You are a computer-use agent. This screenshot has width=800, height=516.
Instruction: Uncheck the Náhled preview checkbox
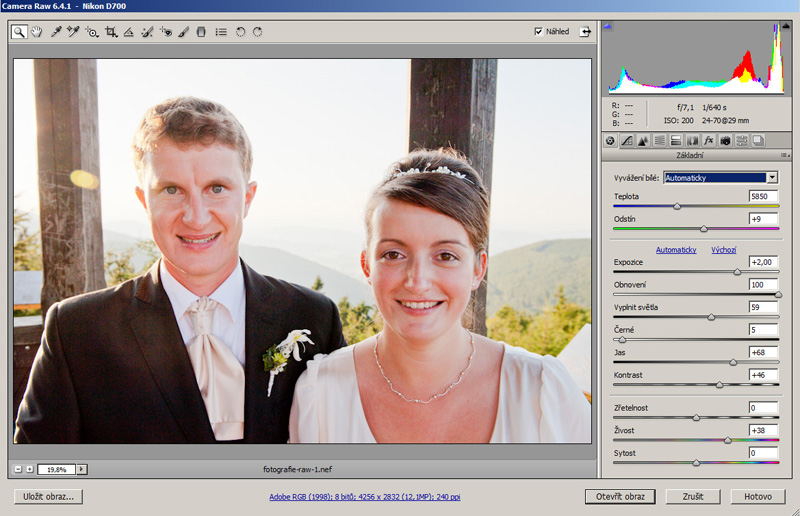pos(540,32)
